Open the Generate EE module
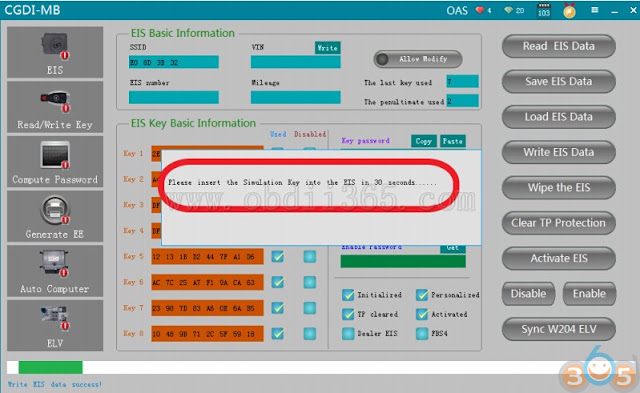Image resolution: width=640 pixels, height=393 pixels. click(x=55, y=216)
